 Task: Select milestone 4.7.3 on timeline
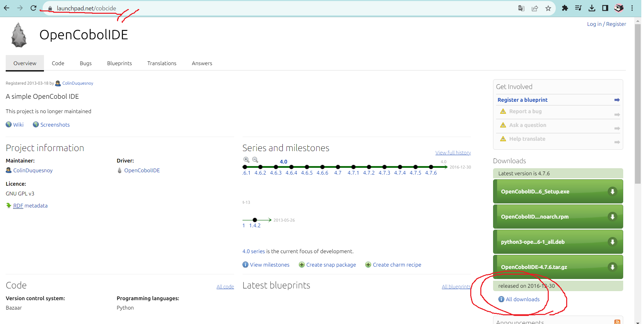[x=384, y=173]
